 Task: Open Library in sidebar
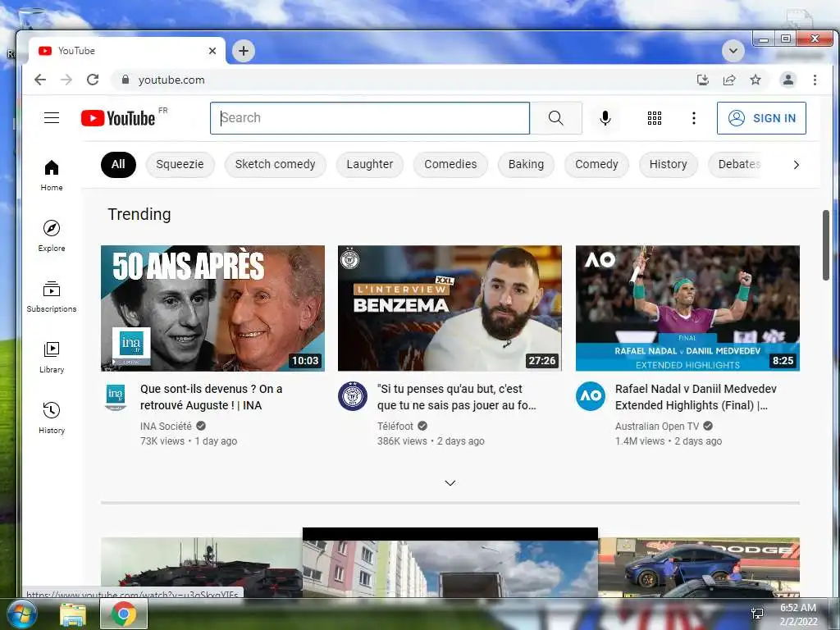click(x=52, y=358)
